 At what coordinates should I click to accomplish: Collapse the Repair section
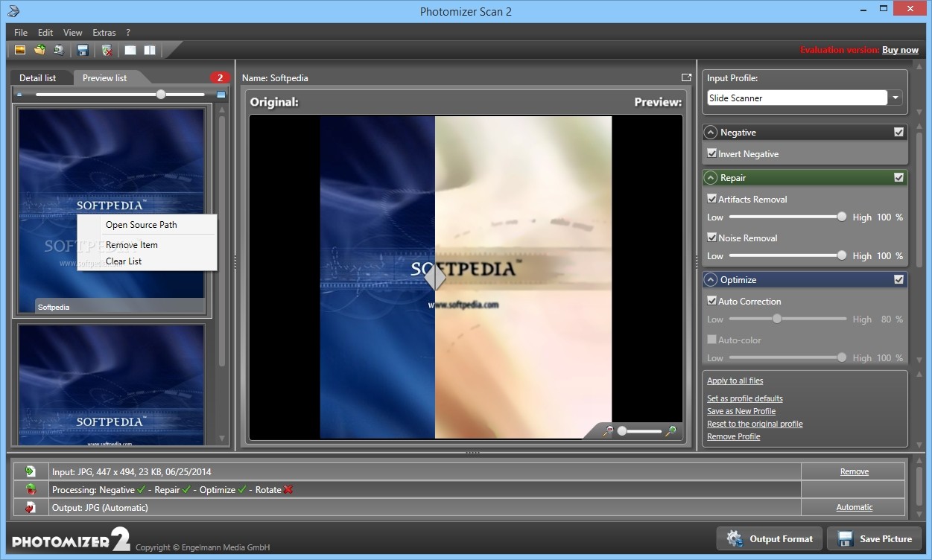click(x=710, y=178)
